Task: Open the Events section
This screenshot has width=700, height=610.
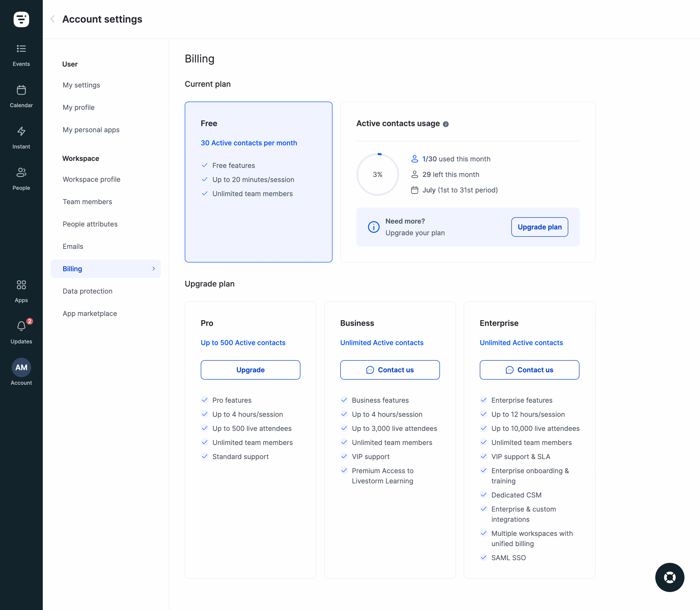Action: tap(21, 55)
